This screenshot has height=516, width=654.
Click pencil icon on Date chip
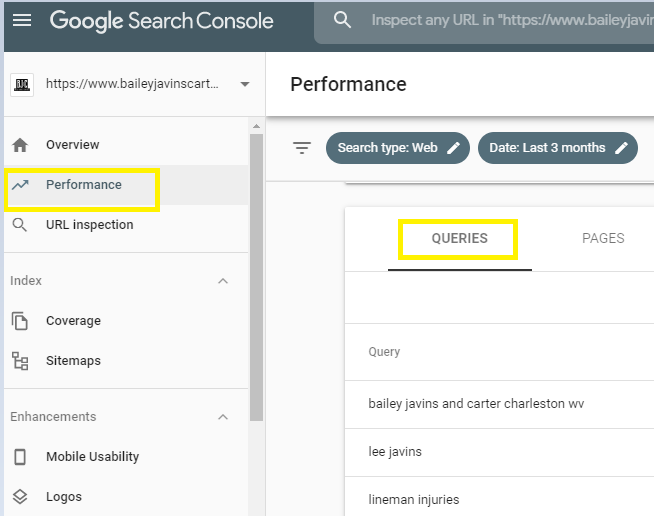[x=621, y=148]
